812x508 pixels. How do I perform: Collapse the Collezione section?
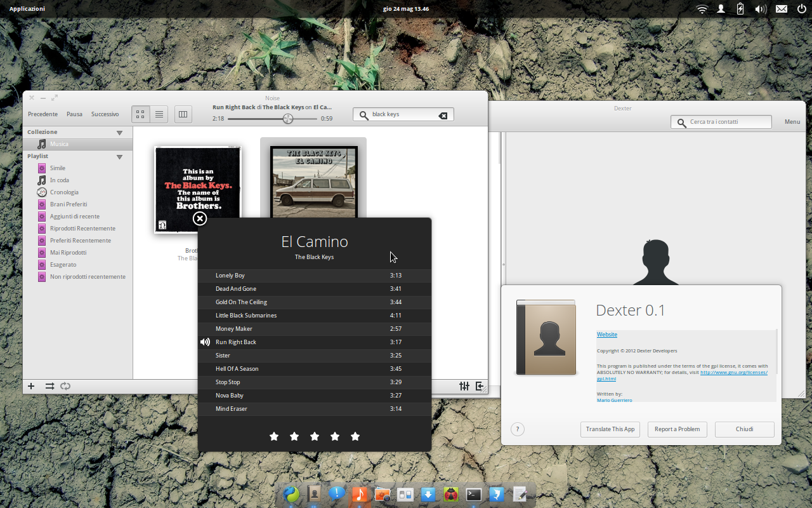(x=119, y=133)
